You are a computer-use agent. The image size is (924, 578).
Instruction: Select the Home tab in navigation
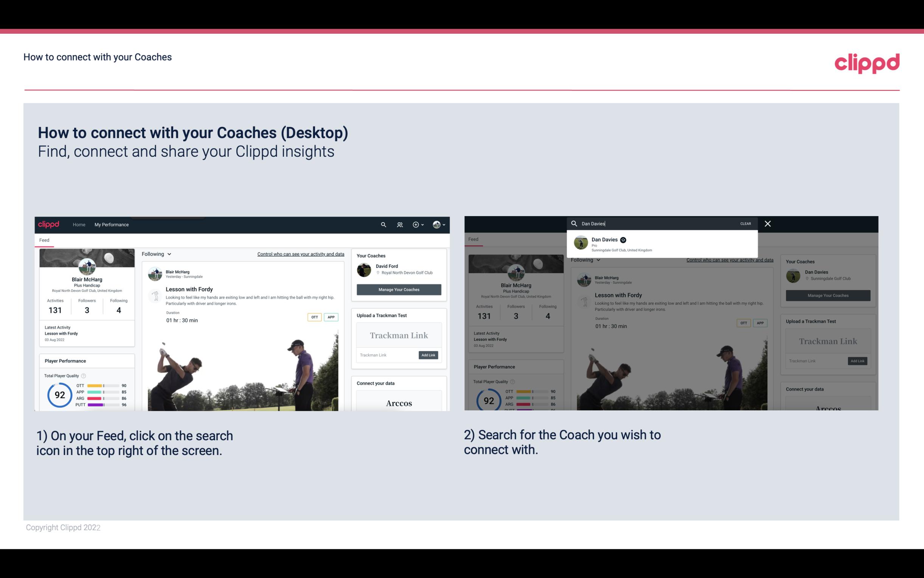79,224
